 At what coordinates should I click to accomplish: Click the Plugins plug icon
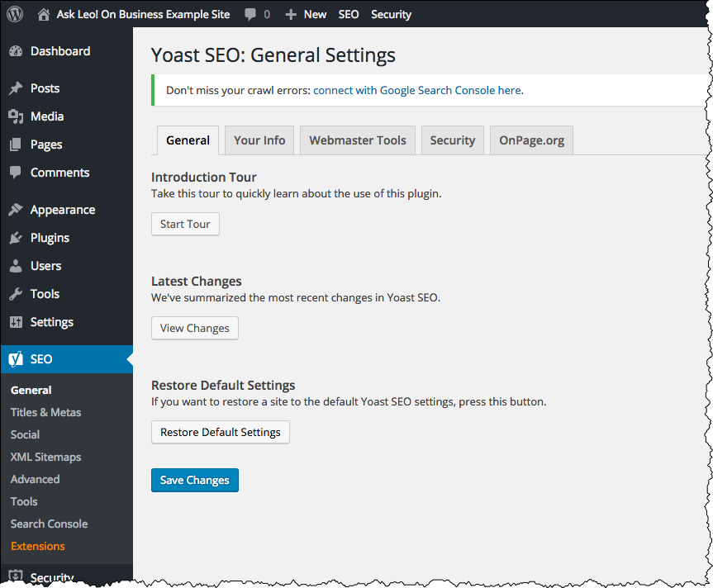tap(16, 238)
